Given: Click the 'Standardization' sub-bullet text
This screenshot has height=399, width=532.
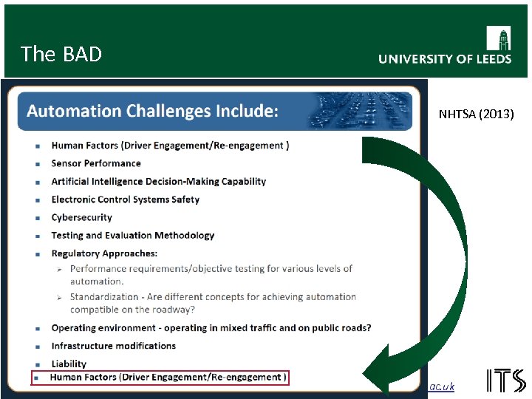Looking at the screenshot, I should (213, 303).
